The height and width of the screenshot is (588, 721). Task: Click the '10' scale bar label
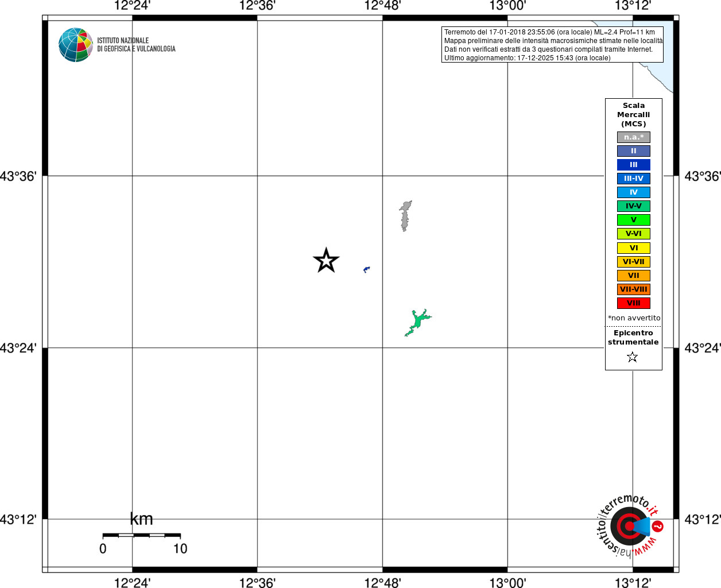tap(180, 549)
